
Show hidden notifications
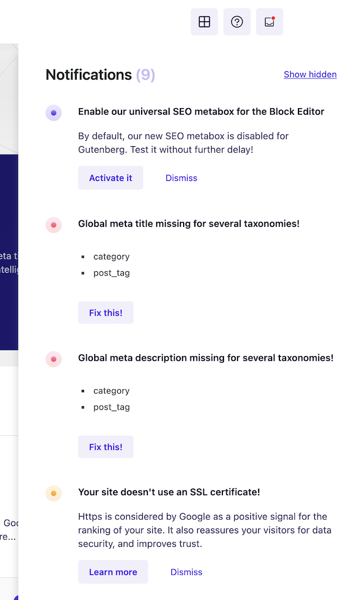[x=310, y=75]
